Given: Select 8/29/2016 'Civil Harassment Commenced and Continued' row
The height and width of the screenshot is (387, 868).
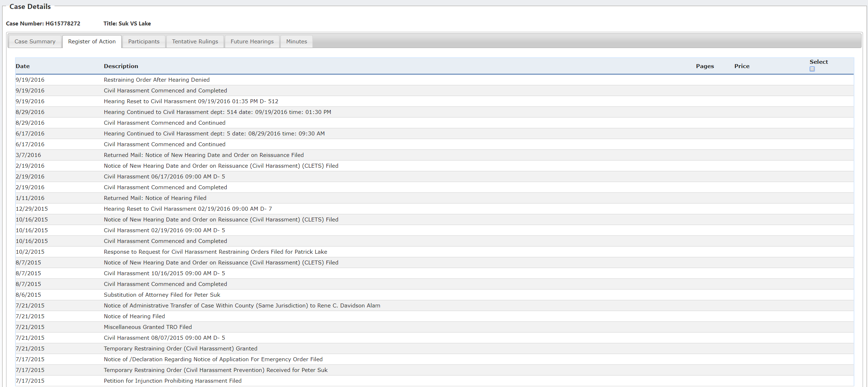Looking at the screenshot, I should coord(434,123).
